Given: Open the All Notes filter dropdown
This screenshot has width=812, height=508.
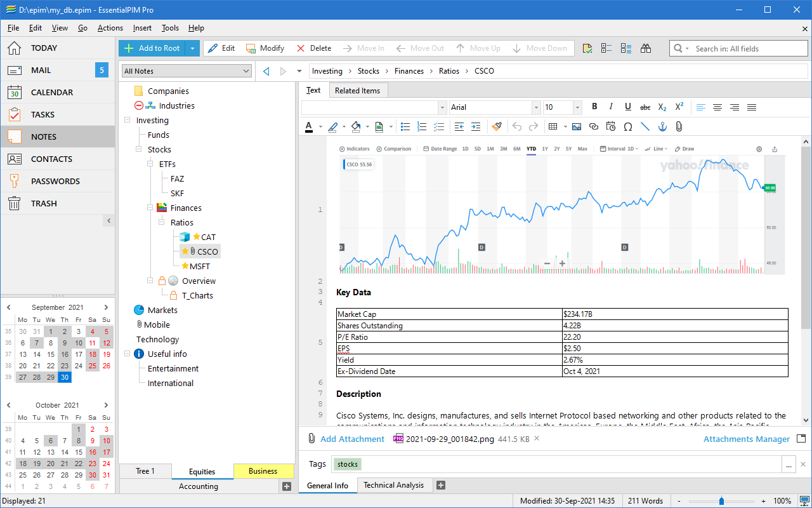Looking at the screenshot, I should click(187, 71).
